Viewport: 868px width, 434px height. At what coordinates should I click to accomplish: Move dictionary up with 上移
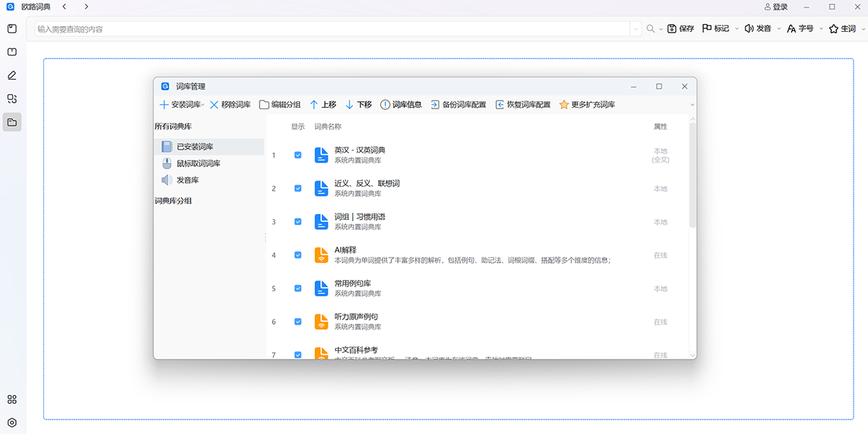323,105
